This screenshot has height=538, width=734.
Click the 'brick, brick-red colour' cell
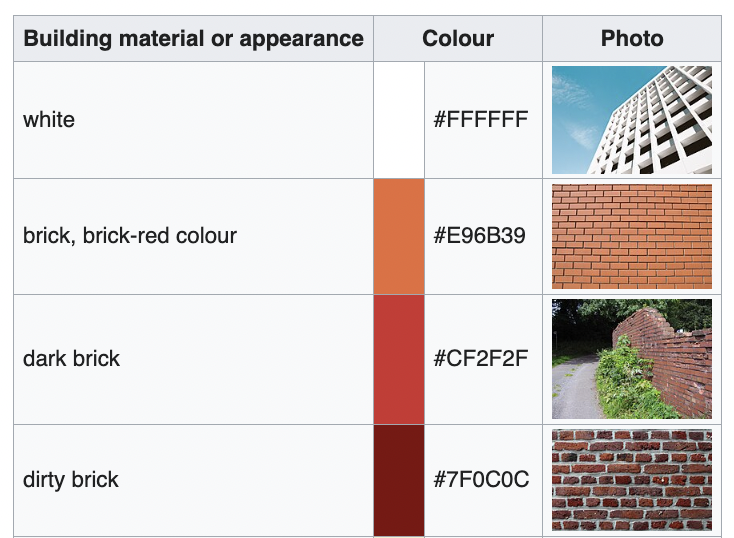point(193,236)
